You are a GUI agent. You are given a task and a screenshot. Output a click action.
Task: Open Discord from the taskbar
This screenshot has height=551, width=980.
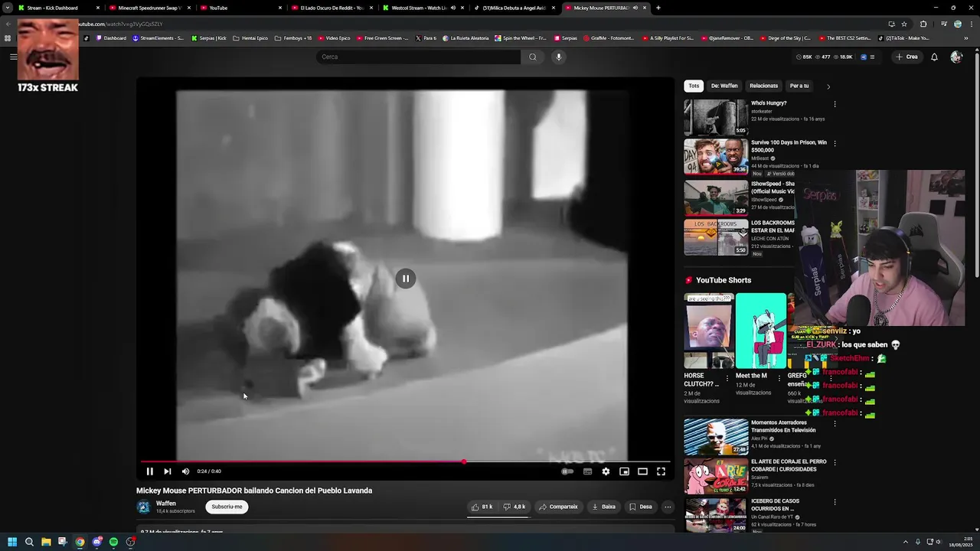[96, 542]
